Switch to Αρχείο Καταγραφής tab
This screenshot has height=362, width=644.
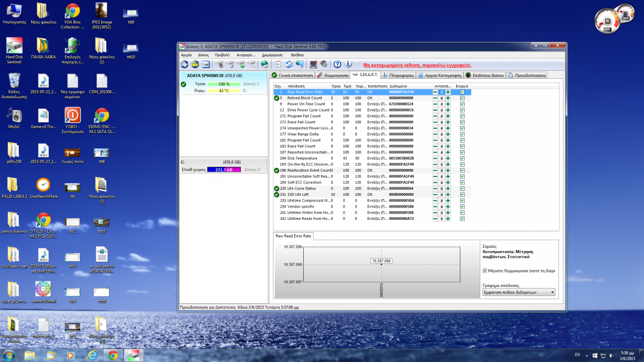click(440, 75)
